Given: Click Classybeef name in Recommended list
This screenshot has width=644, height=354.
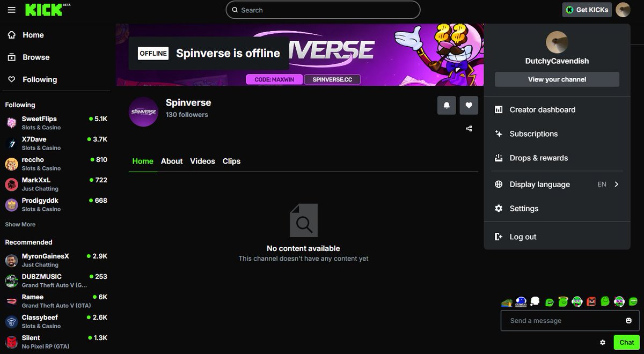Looking at the screenshot, I should 40,317.
